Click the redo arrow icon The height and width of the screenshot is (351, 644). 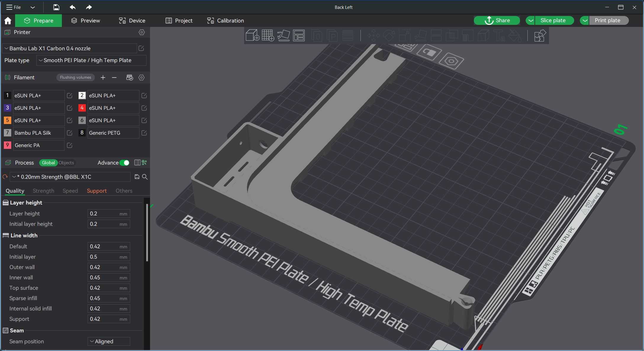click(89, 7)
